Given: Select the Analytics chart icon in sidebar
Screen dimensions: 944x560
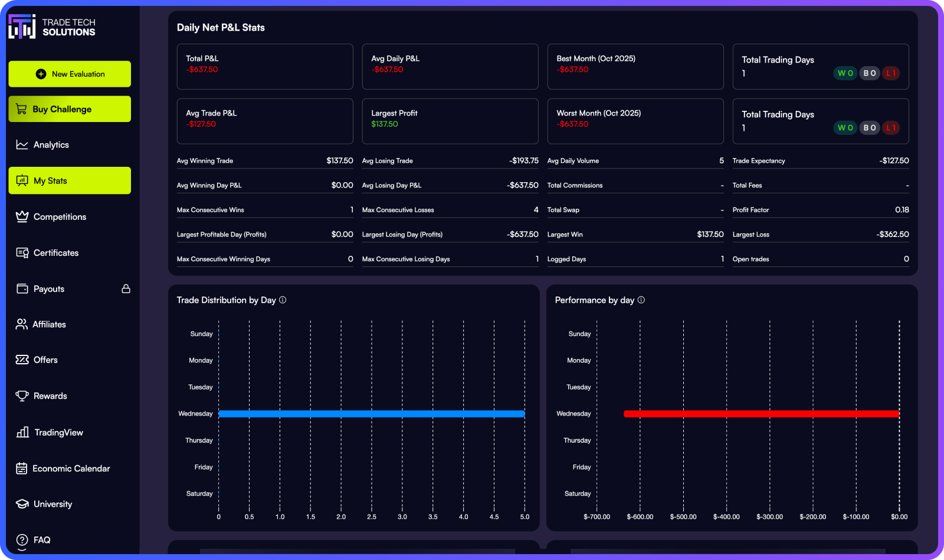Looking at the screenshot, I should click(22, 144).
